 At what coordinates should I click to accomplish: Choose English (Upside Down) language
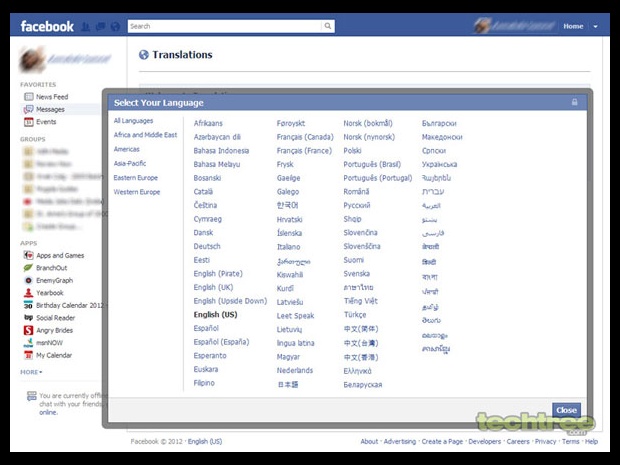(x=230, y=301)
